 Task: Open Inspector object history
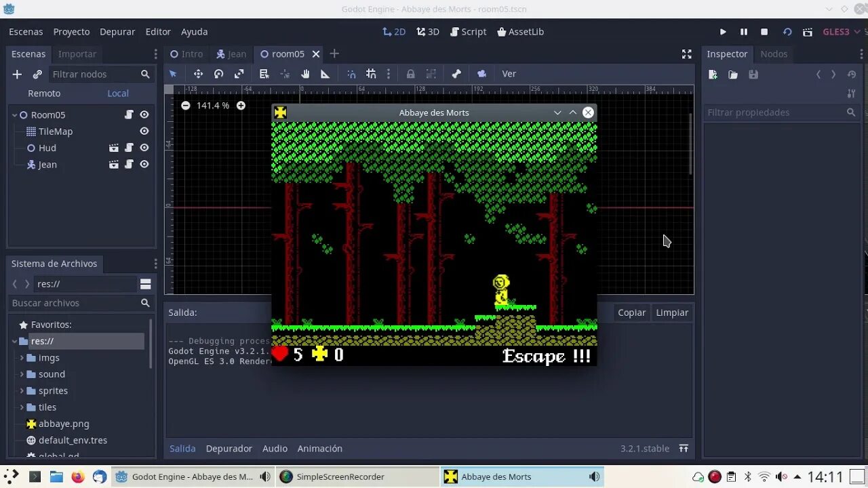pyautogui.click(x=852, y=75)
